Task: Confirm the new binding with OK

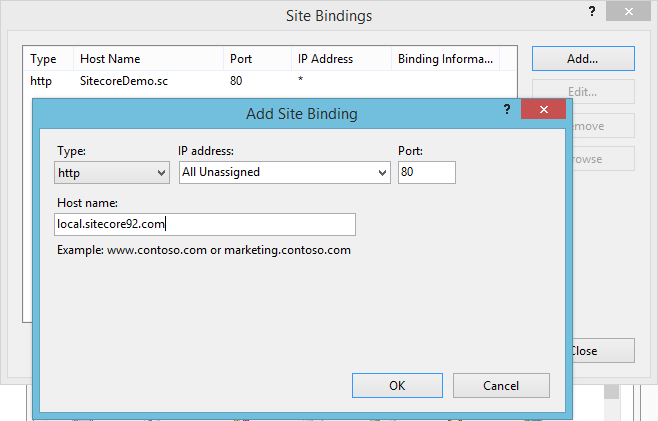Action: tap(397, 385)
